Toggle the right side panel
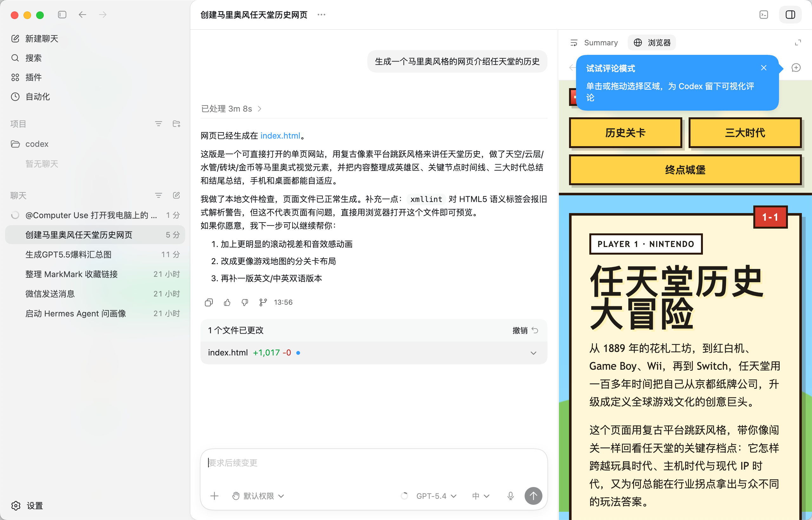The height and width of the screenshot is (520, 812). tap(790, 15)
